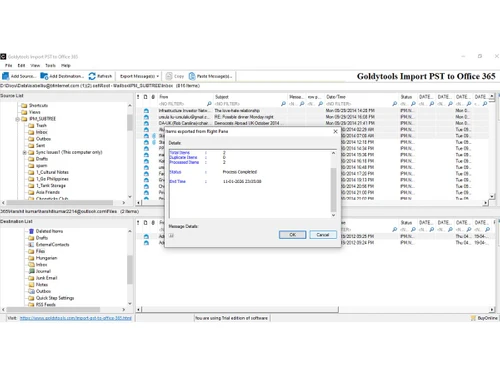The image size is (500, 375).
Task: Click the Deleted Items trash icon in Destination List
Action: pos(31,231)
